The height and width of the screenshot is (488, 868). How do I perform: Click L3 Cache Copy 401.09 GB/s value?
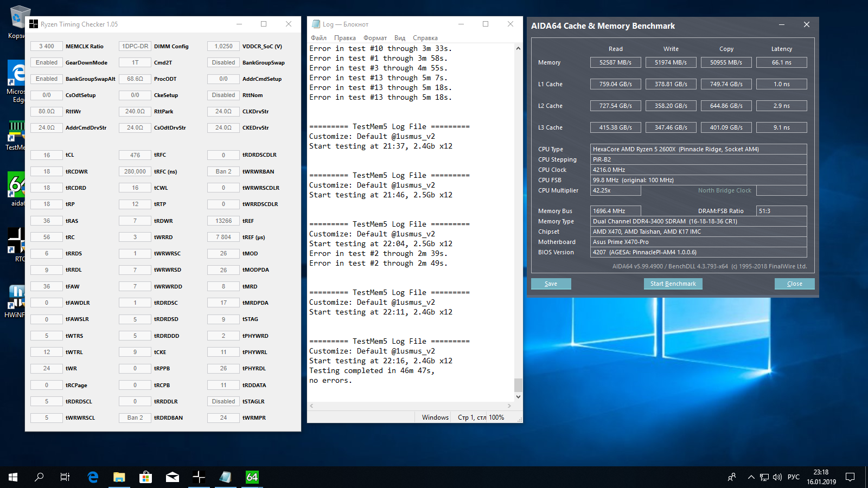pyautogui.click(x=726, y=127)
